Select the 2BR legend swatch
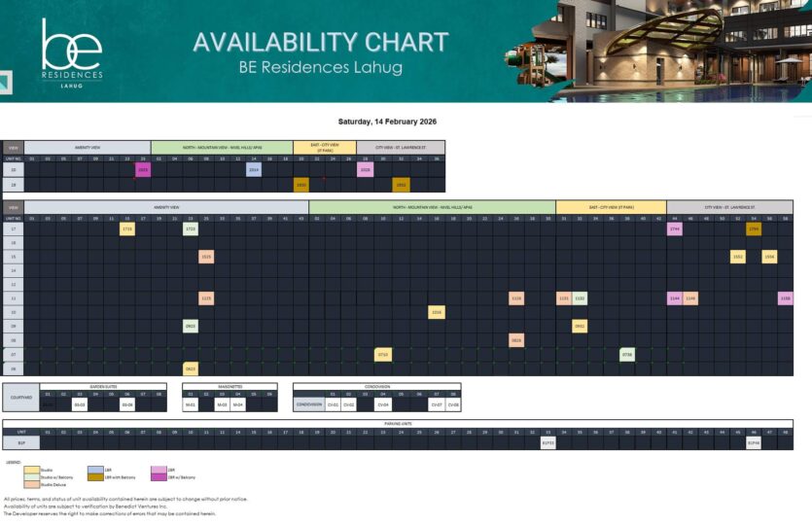812x525 pixels. point(159,470)
